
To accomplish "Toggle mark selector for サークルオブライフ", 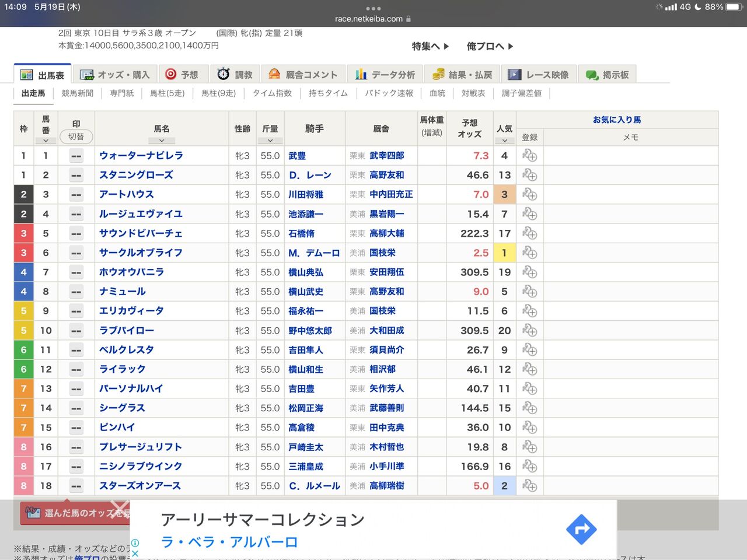I will (x=76, y=253).
